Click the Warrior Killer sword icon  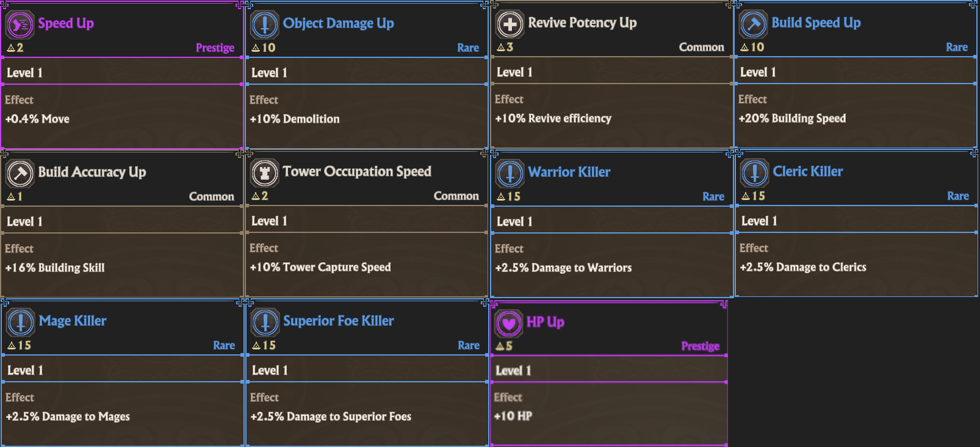(x=510, y=174)
